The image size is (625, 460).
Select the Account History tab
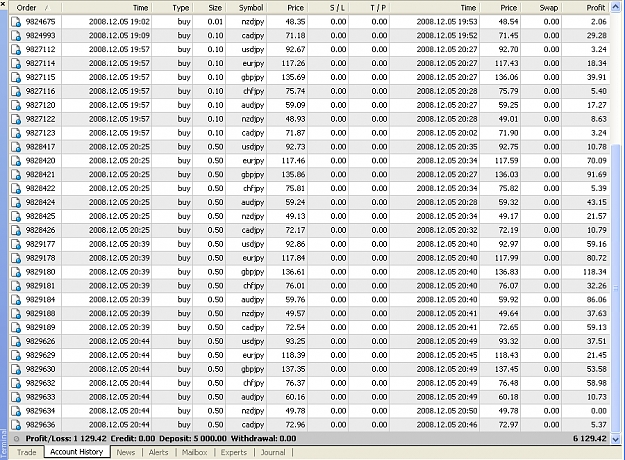click(77, 452)
